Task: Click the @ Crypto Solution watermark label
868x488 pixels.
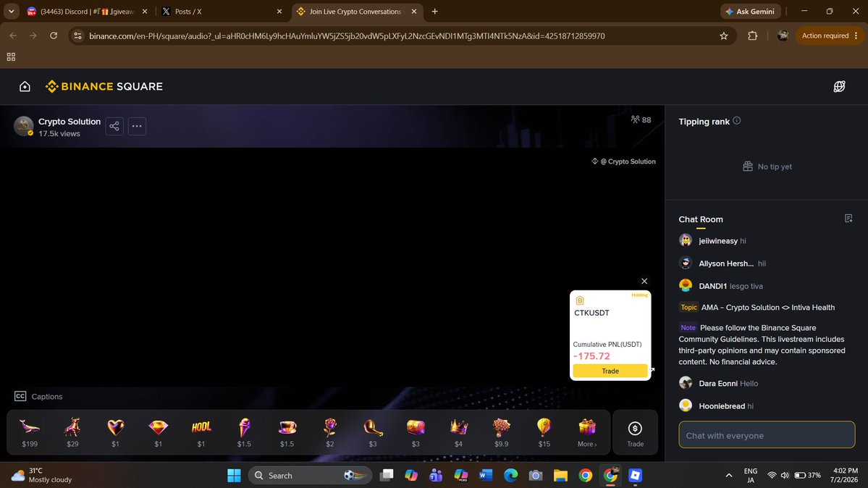Action: [623, 161]
